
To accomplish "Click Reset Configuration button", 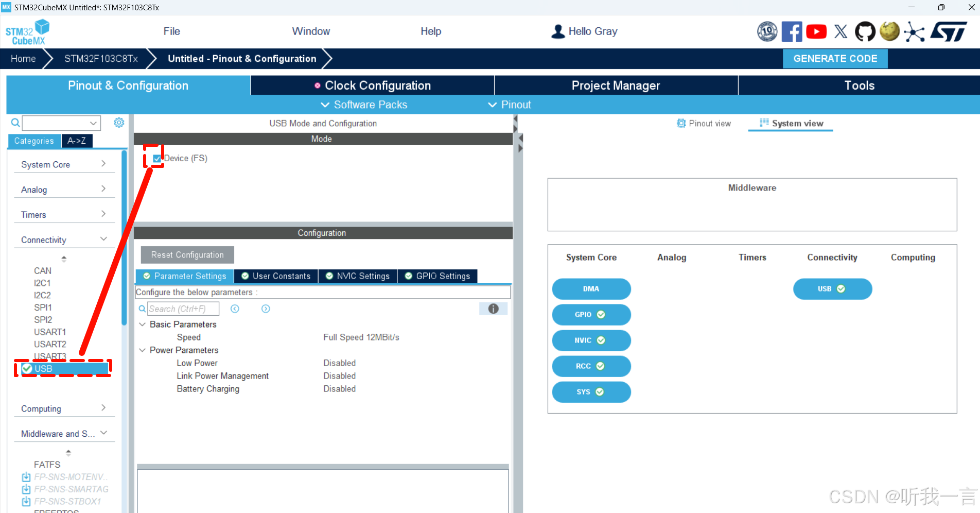I will click(x=187, y=255).
